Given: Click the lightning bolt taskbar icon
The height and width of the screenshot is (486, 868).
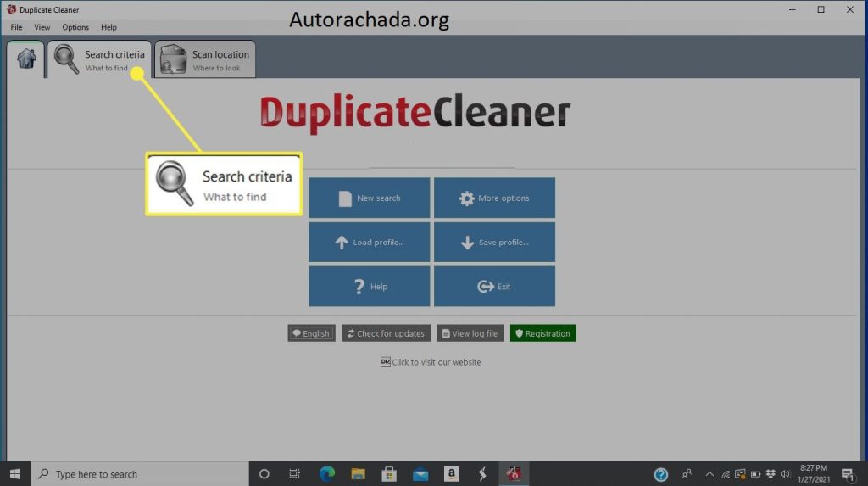Looking at the screenshot, I should pyautogui.click(x=482, y=474).
